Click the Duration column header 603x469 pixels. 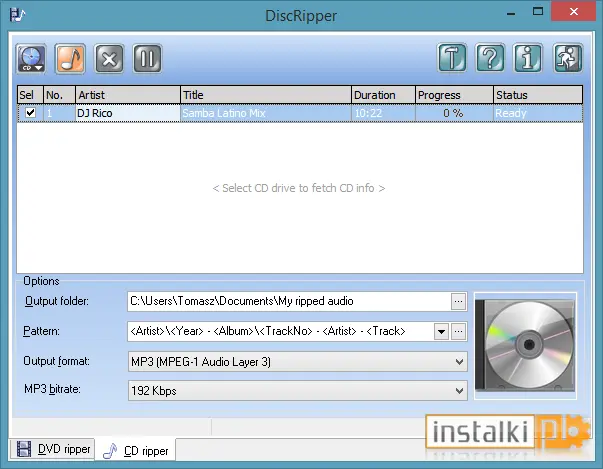pyautogui.click(x=383, y=95)
